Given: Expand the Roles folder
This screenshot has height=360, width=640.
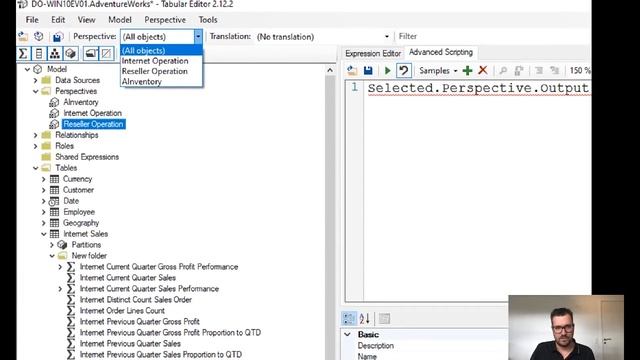Looking at the screenshot, I should [x=36, y=146].
